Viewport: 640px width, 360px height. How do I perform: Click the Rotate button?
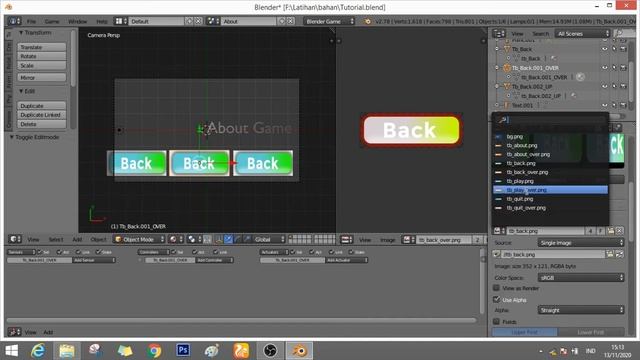click(41, 56)
